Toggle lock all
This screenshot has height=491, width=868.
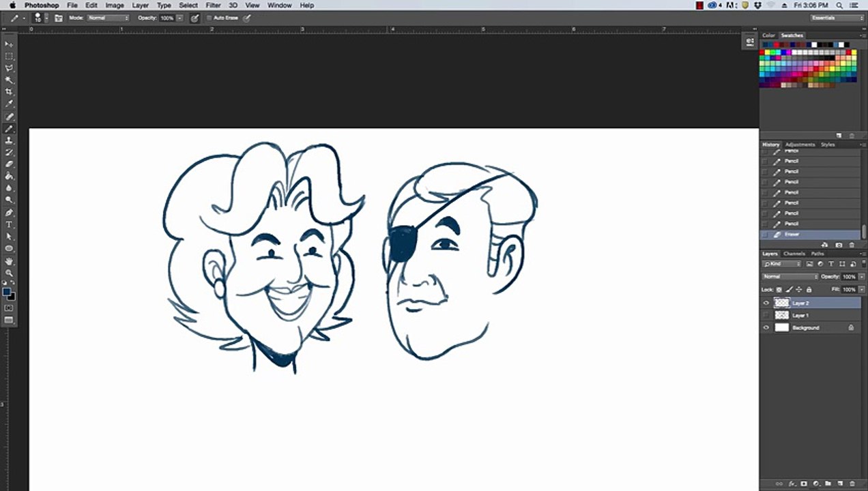pyautogui.click(x=809, y=290)
